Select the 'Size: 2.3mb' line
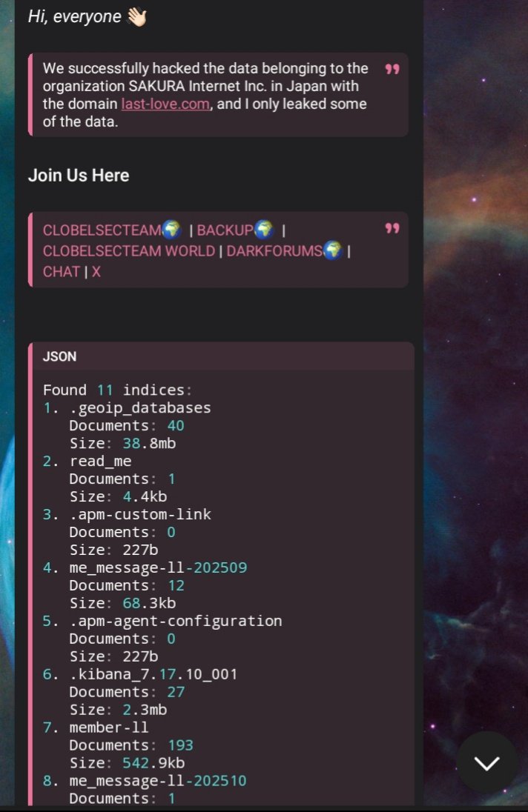 [118, 710]
